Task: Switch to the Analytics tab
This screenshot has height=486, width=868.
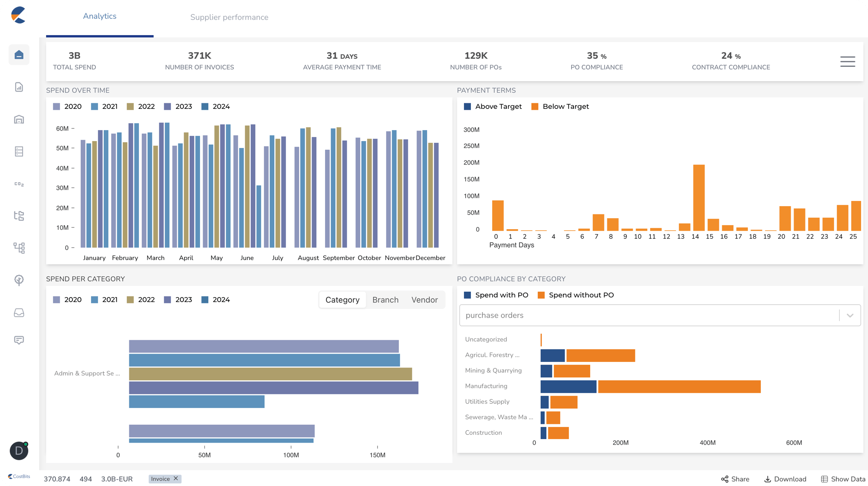Action: point(100,16)
